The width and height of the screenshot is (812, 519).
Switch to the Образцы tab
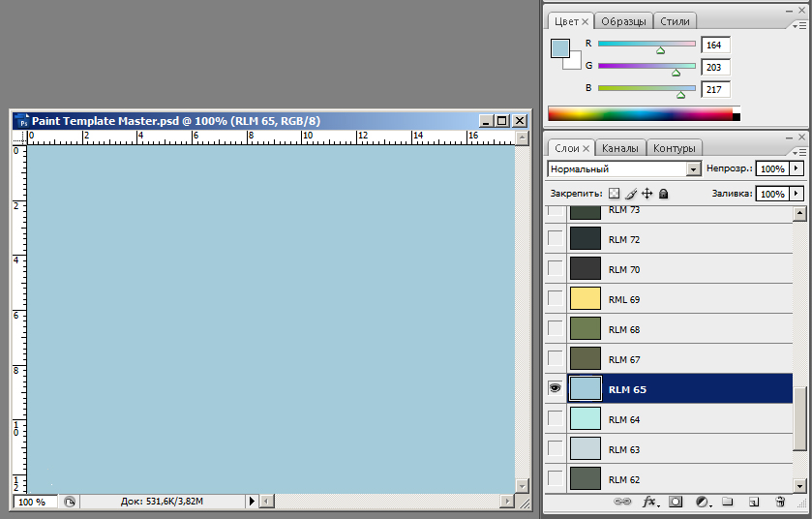[623, 21]
